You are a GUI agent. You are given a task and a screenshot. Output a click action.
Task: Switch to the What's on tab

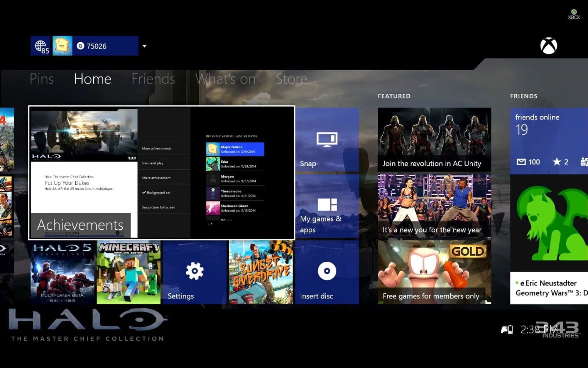(225, 79)
